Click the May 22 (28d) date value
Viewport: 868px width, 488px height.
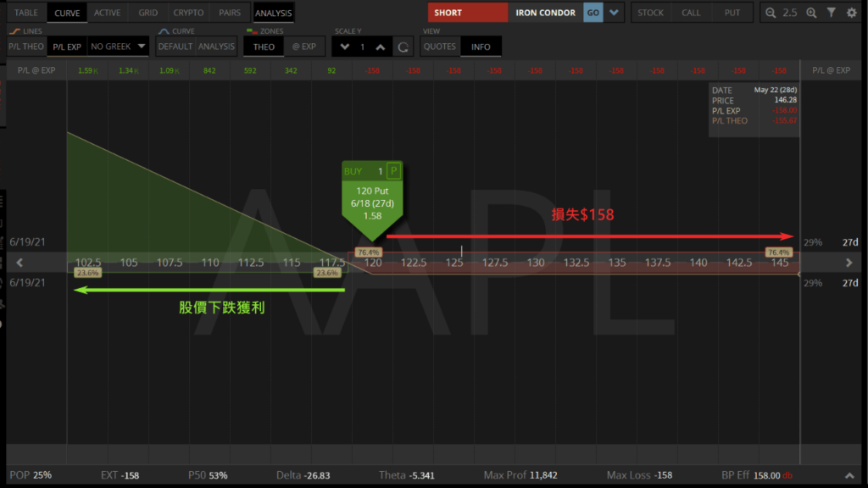(x=775, y=90)
